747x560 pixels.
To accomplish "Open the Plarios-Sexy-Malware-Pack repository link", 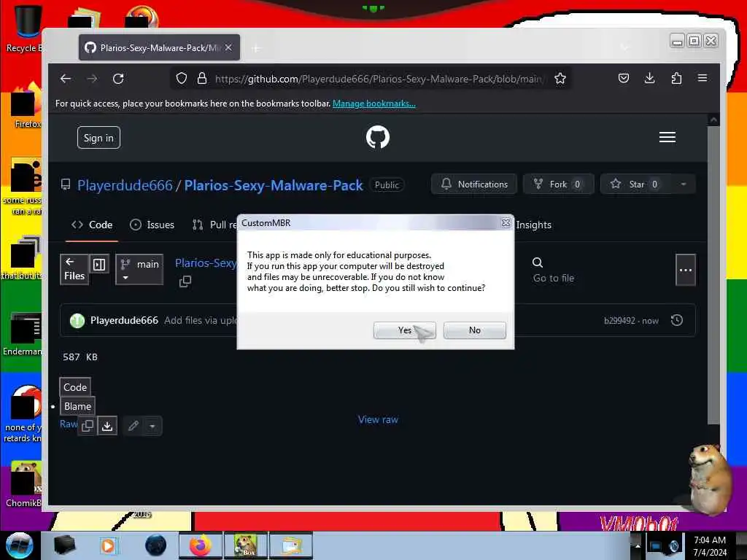I will tap(274, 185).
